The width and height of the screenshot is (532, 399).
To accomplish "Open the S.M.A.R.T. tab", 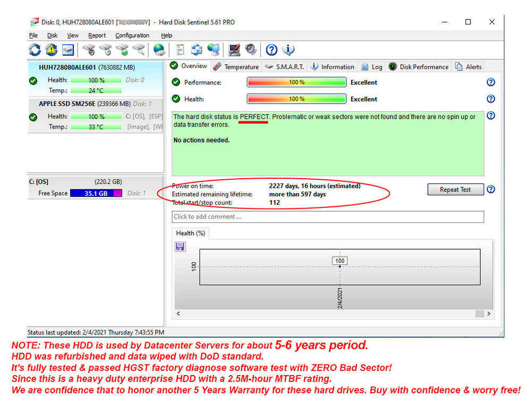I will (x=284, y=67).
